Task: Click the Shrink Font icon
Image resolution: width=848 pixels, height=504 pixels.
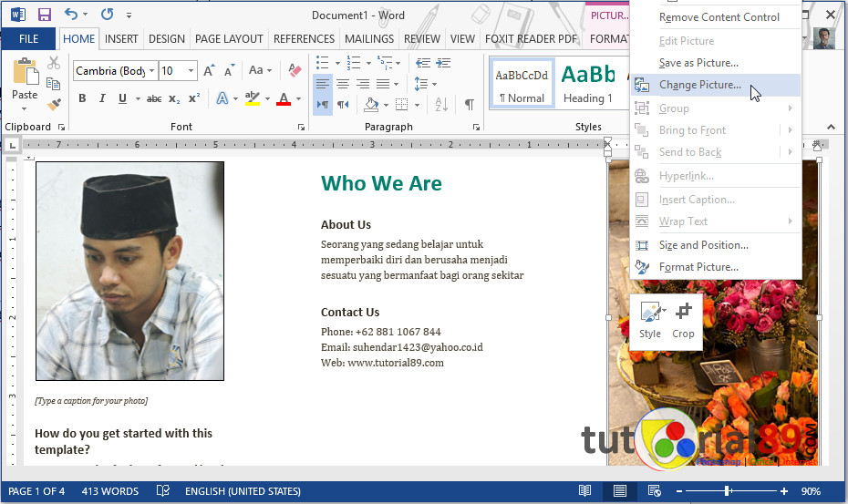Action: [229, 70]
